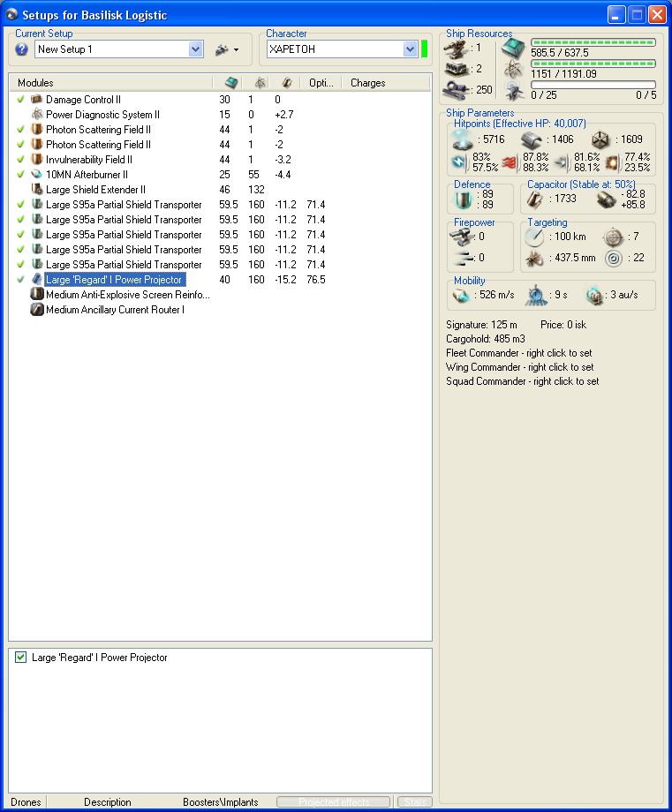Open the Stats tab
672x812 pixels.
pos(414,801)
